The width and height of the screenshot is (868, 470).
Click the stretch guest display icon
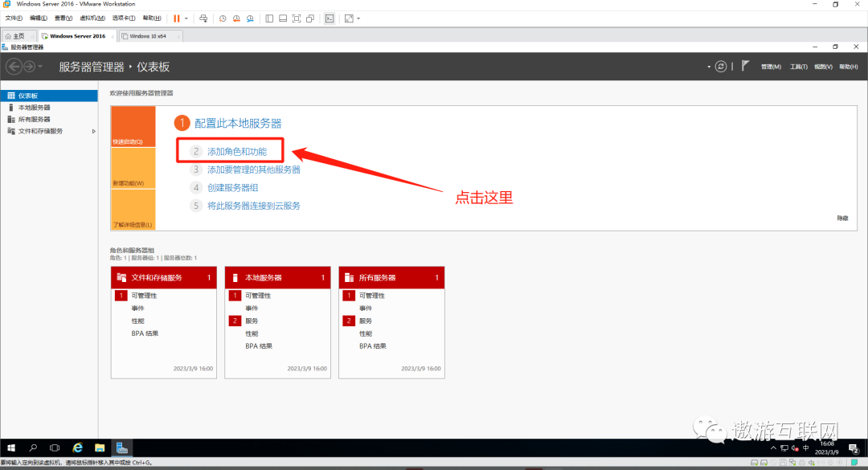[x=349, y=18]
